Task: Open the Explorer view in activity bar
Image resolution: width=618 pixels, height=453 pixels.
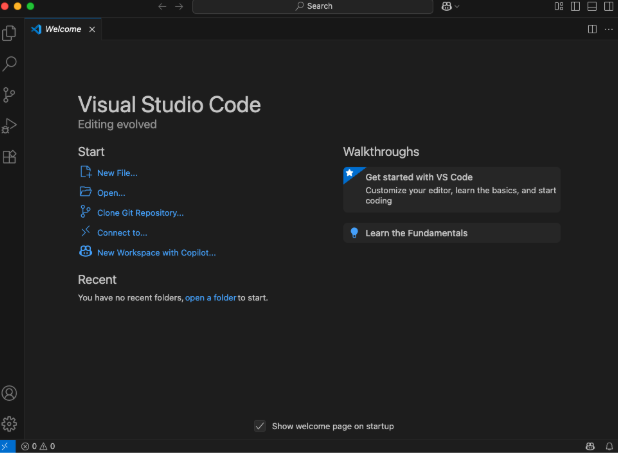Action: (10, 33)
